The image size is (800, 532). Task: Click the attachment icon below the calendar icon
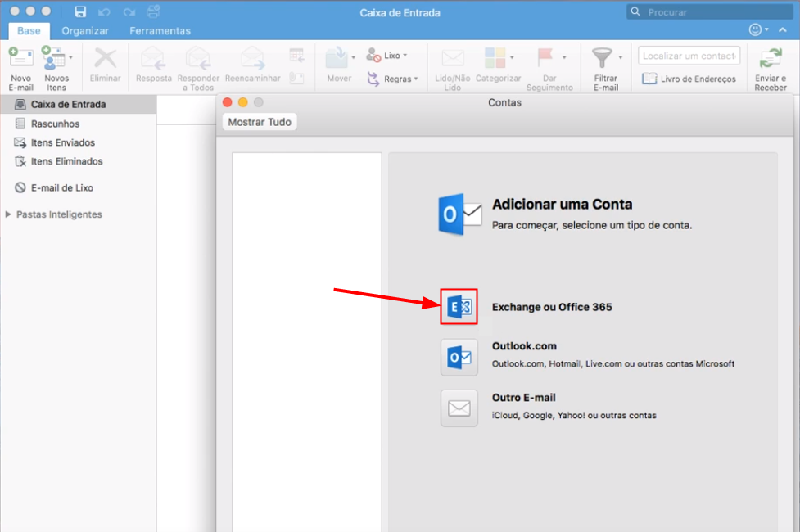[x=296, y=79]
